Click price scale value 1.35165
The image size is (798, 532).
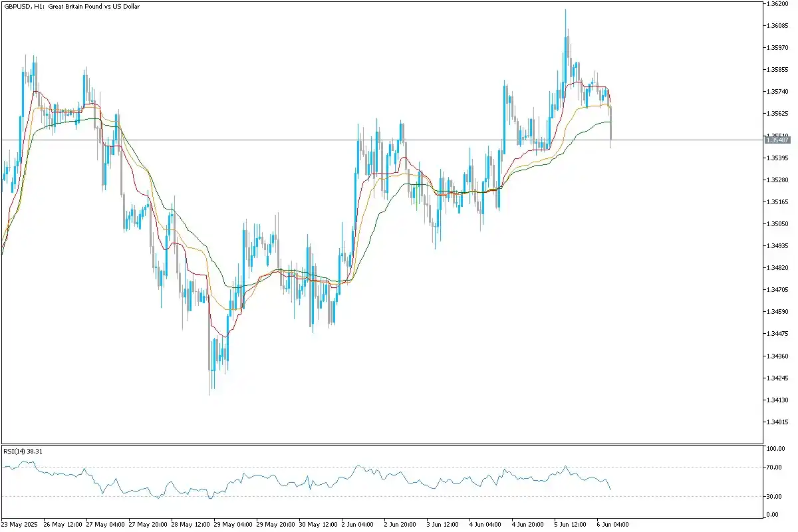pyautogui.click(x=777, y=201)
